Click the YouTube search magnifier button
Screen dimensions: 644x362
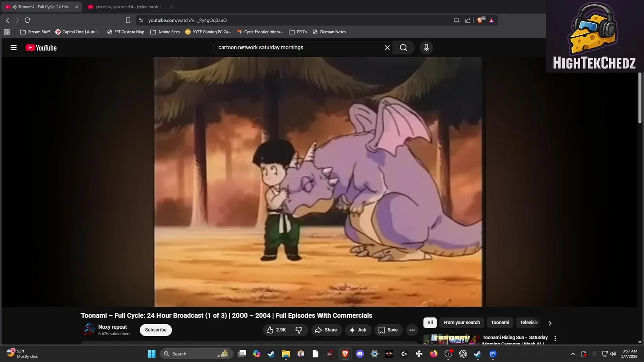click(x=404, y=48)
